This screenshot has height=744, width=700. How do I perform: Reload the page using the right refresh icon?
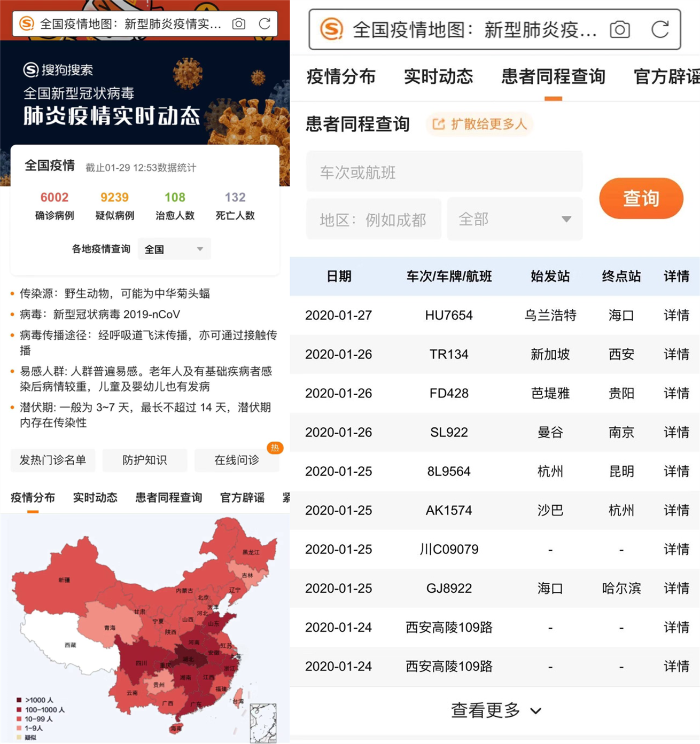tap(660, 29)
